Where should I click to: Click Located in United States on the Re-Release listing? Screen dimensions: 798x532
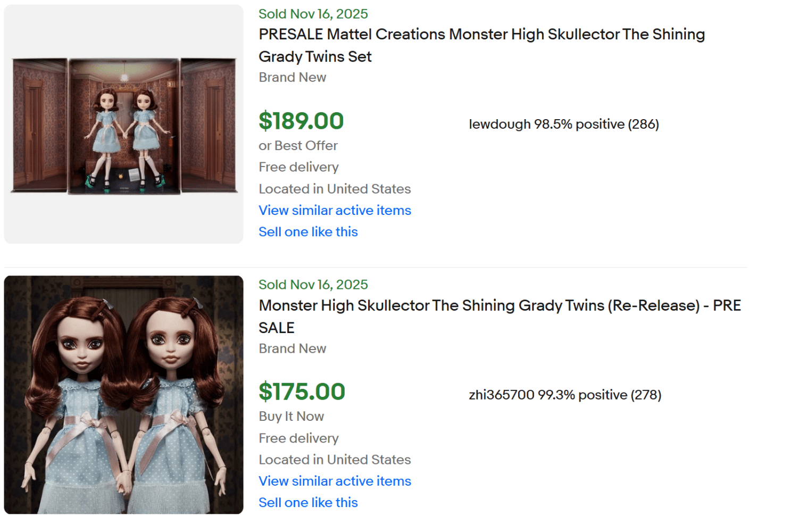point(334,459)
